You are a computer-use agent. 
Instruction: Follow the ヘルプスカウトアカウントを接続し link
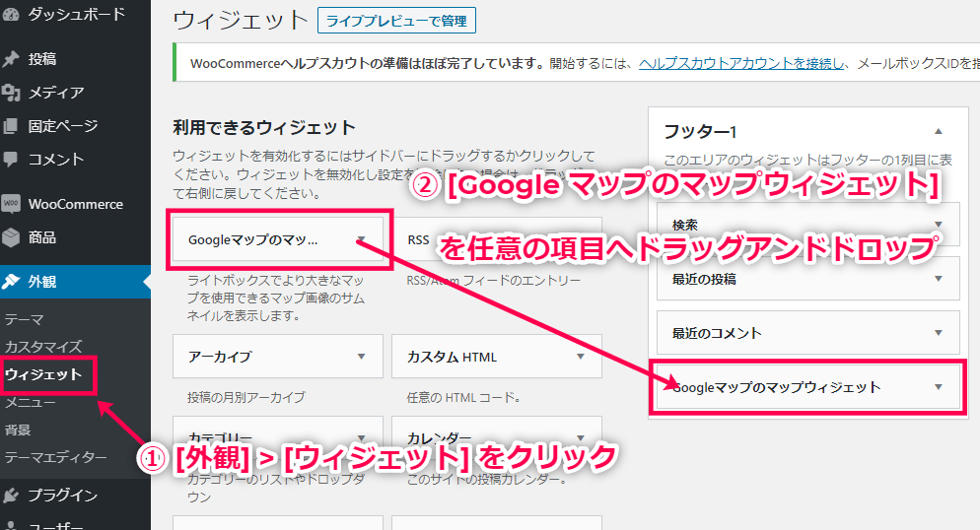click(741, 63)
